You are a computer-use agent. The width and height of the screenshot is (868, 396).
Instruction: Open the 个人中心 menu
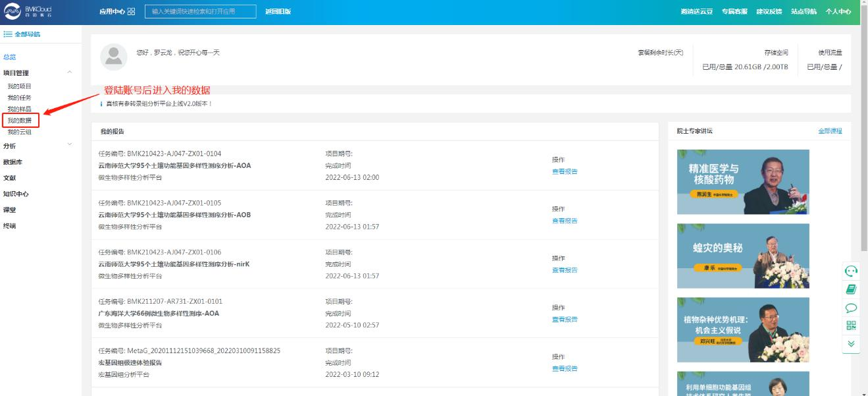[x=838, y=12]
